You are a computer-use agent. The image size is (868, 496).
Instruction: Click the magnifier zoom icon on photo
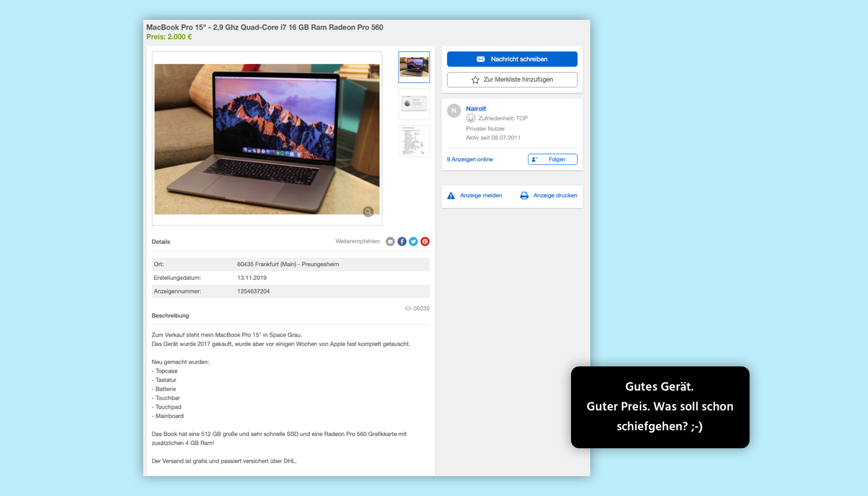pyautogui.click(x=368, y=212)
